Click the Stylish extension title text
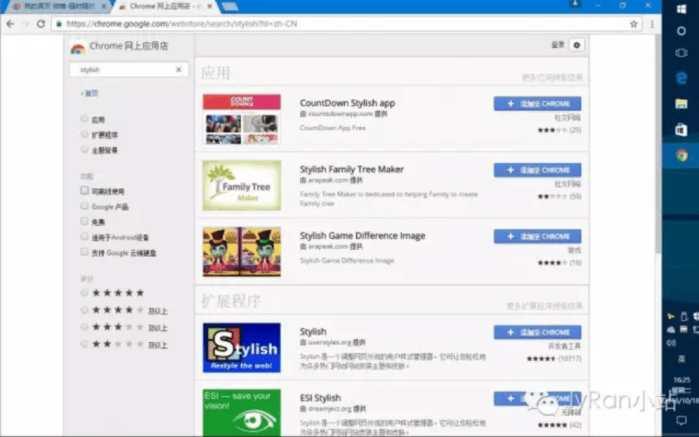 pos(313,332)
